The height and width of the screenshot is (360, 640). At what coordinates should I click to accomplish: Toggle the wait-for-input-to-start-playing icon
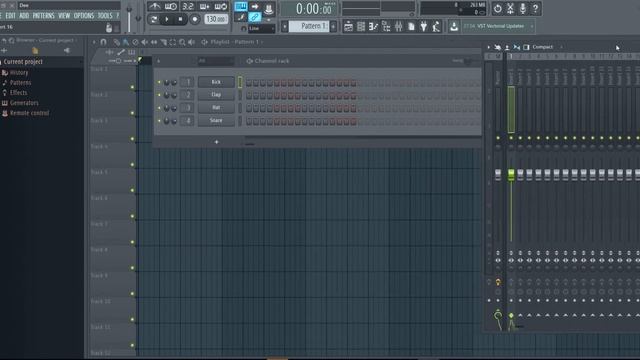[x=171, y=7]
